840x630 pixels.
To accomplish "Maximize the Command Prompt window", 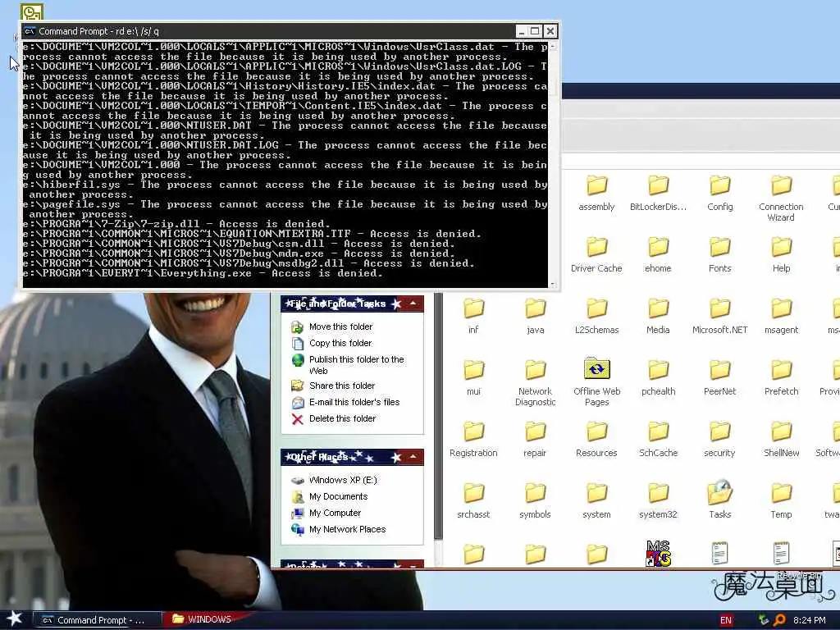I will click(535, 31).
